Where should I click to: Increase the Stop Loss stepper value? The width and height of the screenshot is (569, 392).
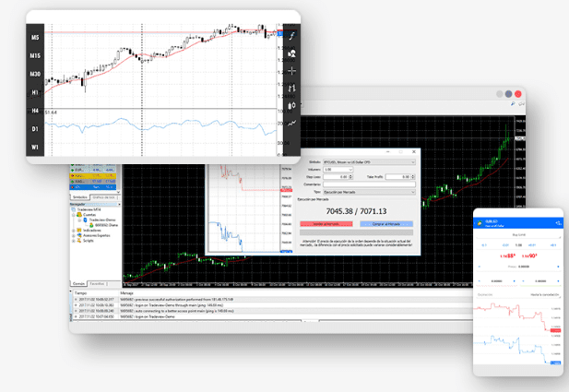351,175
